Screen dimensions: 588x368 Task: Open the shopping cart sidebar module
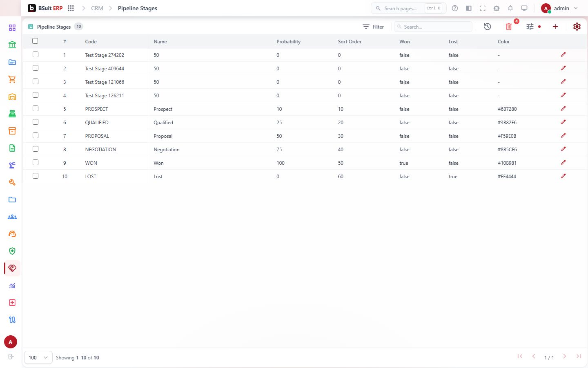[x=12, y=79]
